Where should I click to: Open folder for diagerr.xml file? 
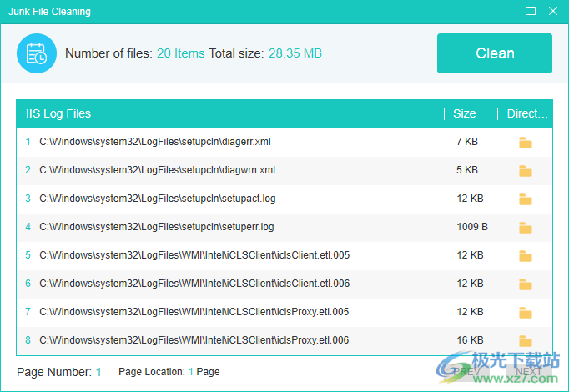(525, 143)
